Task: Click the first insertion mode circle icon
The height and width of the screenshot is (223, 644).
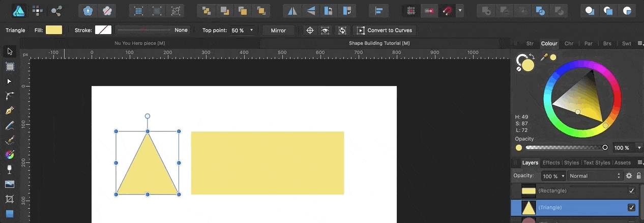Action: click(x=590, y=10)
